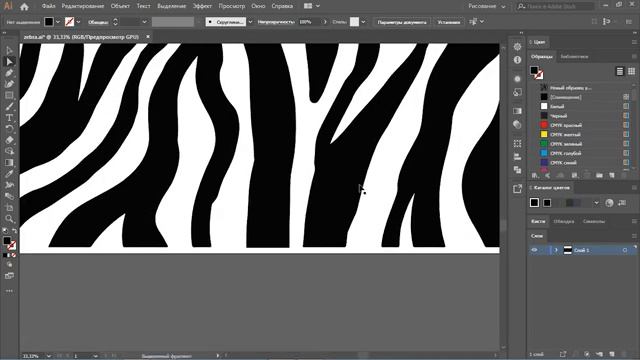Image resolution: width=640 pixels, height=360 pixels.
Task: Swap fill and stroke in toolbar
Action: [x=14, y=231]
